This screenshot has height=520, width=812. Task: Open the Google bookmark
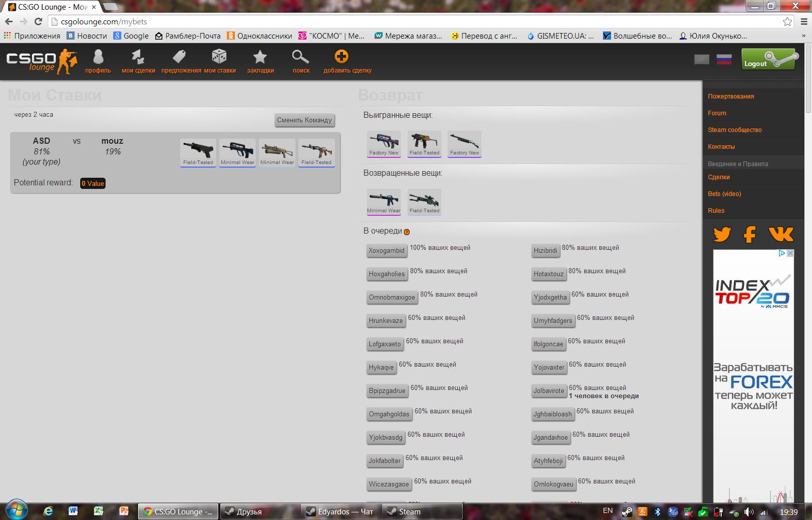131,36
